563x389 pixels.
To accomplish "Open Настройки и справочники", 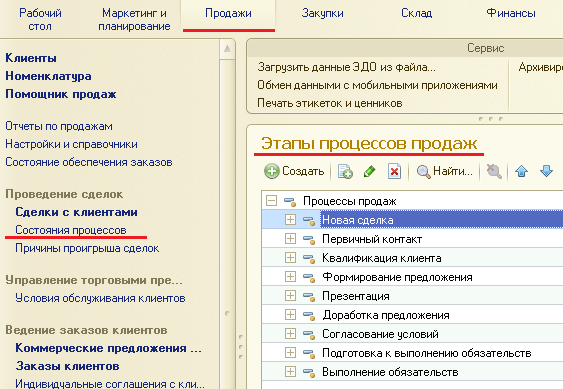I will [x=71, y=144].
